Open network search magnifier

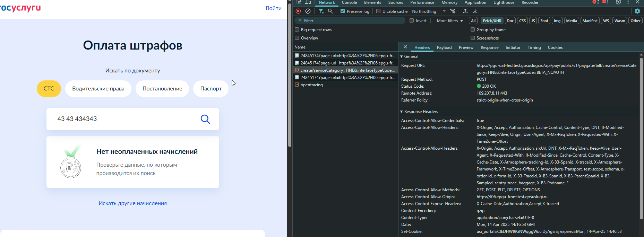point(330,11)
